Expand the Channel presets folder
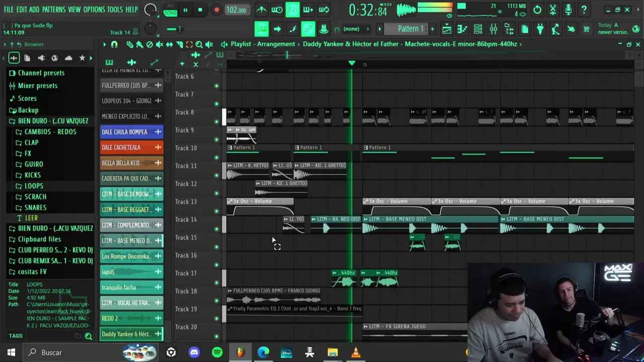Image resolution: width=644 pixels, height=362 pixels. 37,73
